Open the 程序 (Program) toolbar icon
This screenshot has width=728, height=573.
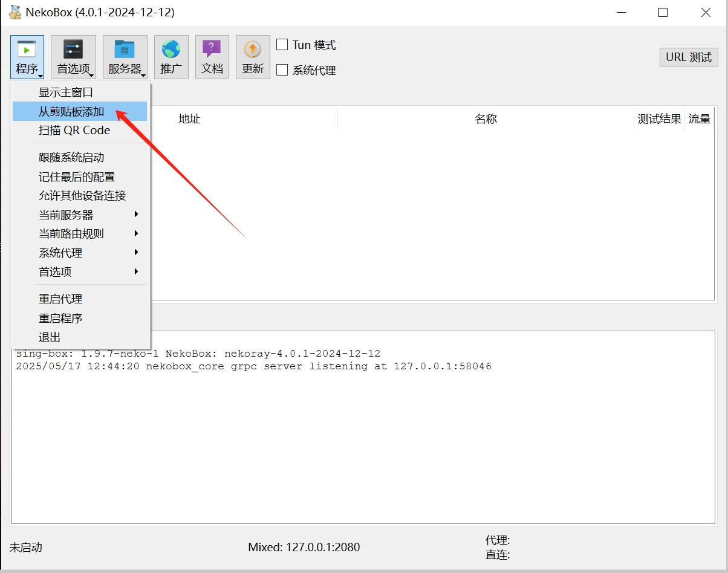(x=27, y=57)
